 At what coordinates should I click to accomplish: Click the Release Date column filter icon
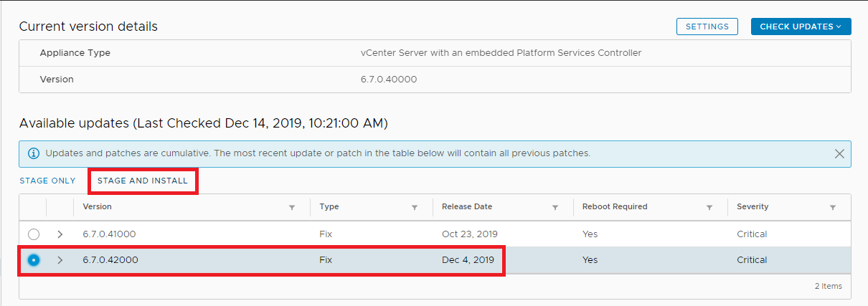[x=555, y=208]
